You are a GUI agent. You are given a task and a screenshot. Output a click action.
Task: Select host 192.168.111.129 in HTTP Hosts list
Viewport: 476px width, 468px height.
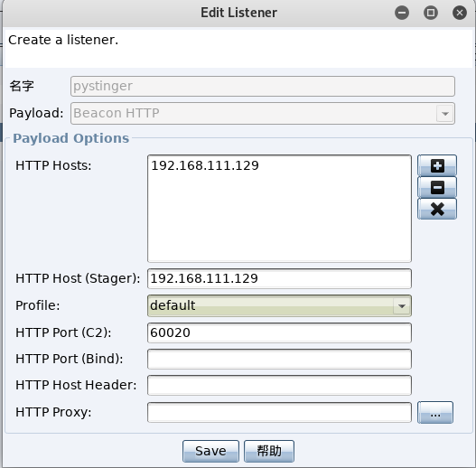coord(205,165)
